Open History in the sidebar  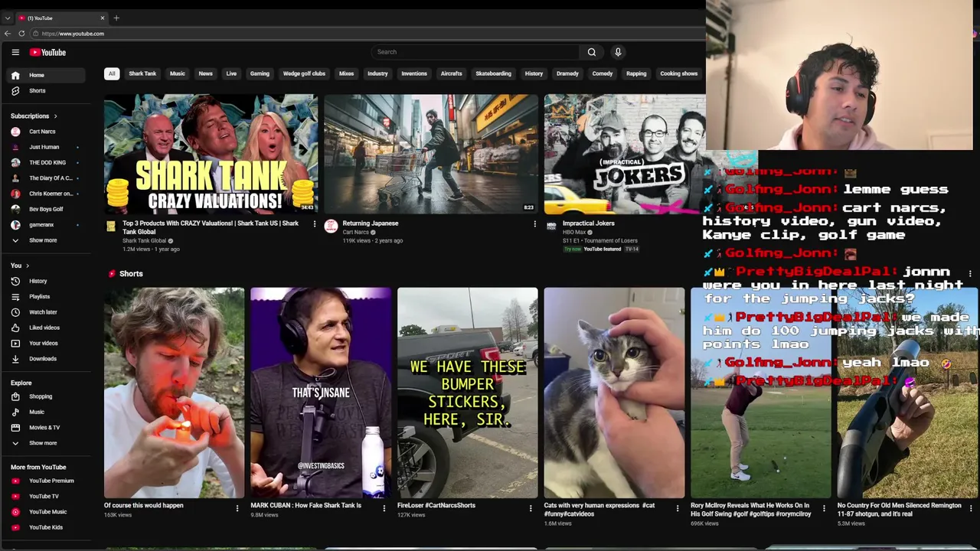coord(47,281)
